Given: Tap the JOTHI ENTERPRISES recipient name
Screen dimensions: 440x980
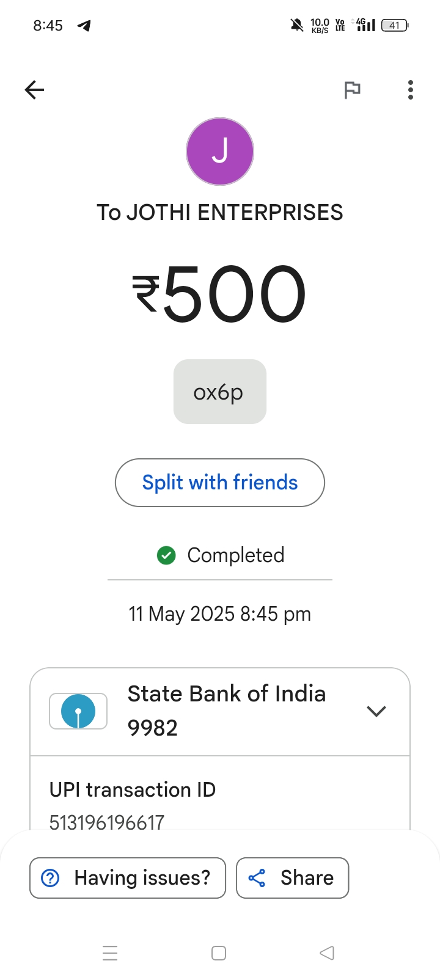Looking at the screenshot, I should point(220,213).
